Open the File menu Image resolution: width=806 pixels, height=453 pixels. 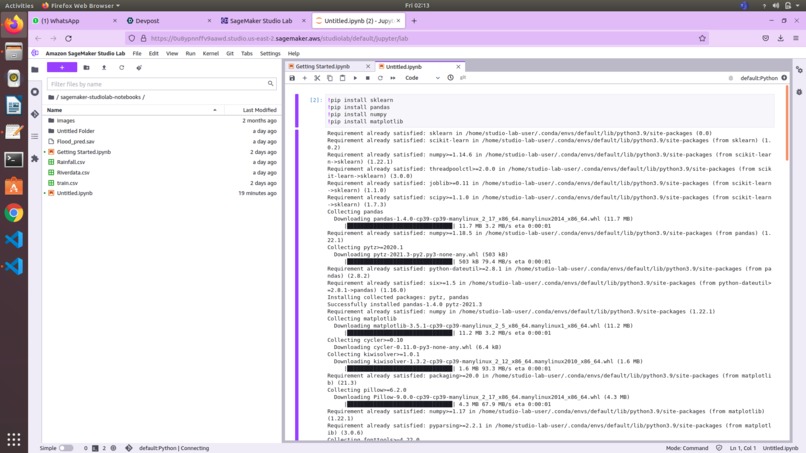point(137,53)
